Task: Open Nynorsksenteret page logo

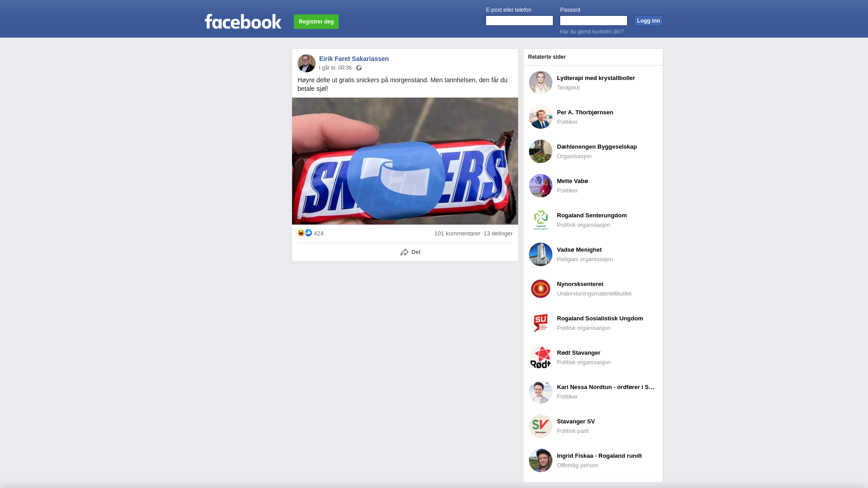Action: [541, 289]
